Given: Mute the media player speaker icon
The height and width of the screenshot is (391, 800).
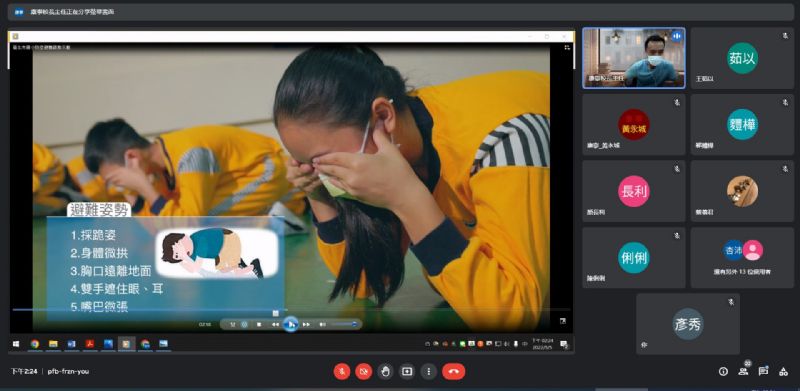Looking at the screenshot, I should point(322,324).
